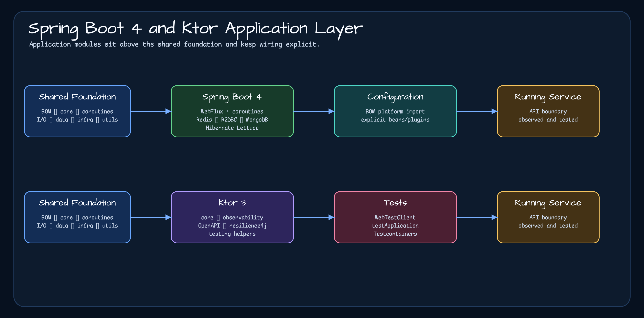Click "WebFlux + coroutines" text

(232, 112)
